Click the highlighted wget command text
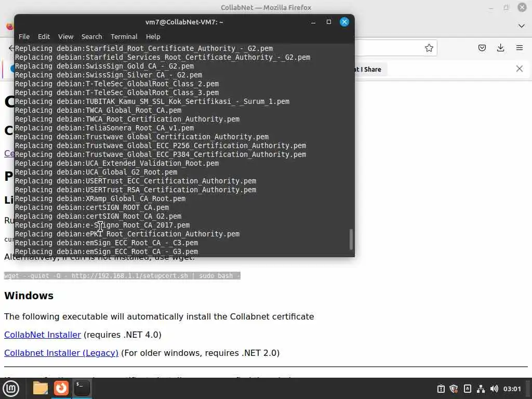The height and width of the screenshot is (399, 532). point(122,276)
